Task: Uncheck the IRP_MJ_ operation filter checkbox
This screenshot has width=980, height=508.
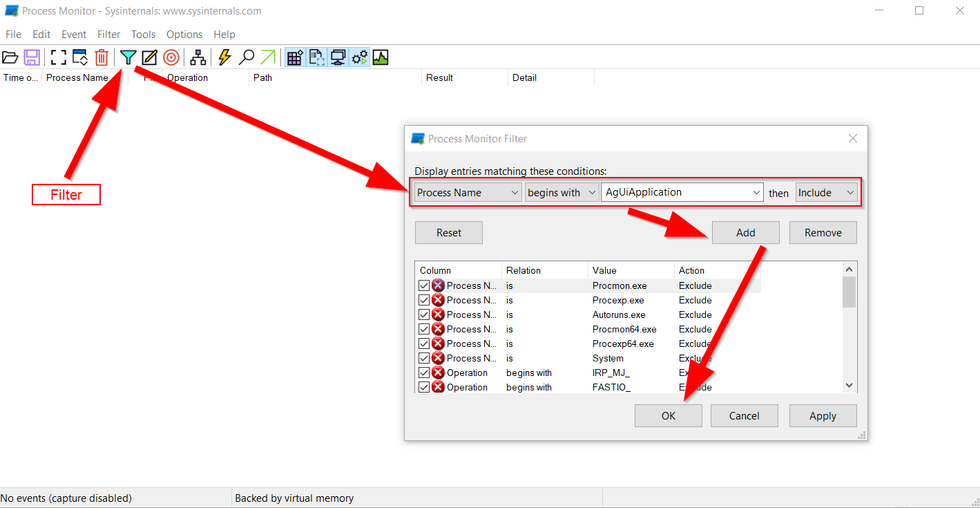Action: click(424, 373)
